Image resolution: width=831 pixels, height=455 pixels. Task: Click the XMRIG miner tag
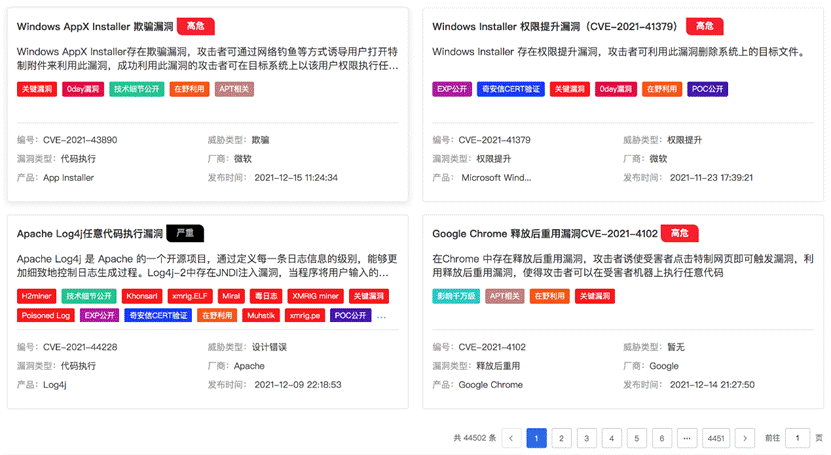point(314,296)
